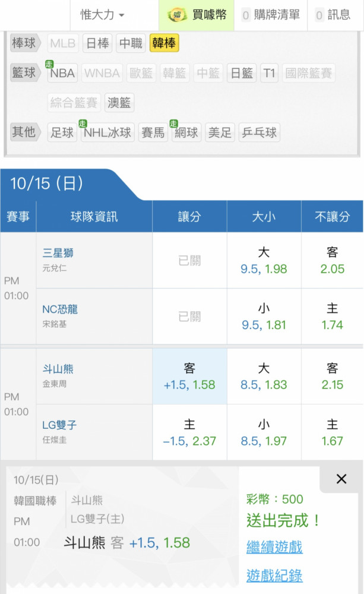Viewport: 364px width, 594px height.
Task: Switch to 韓棒 league tab
Action: (164, 43)
